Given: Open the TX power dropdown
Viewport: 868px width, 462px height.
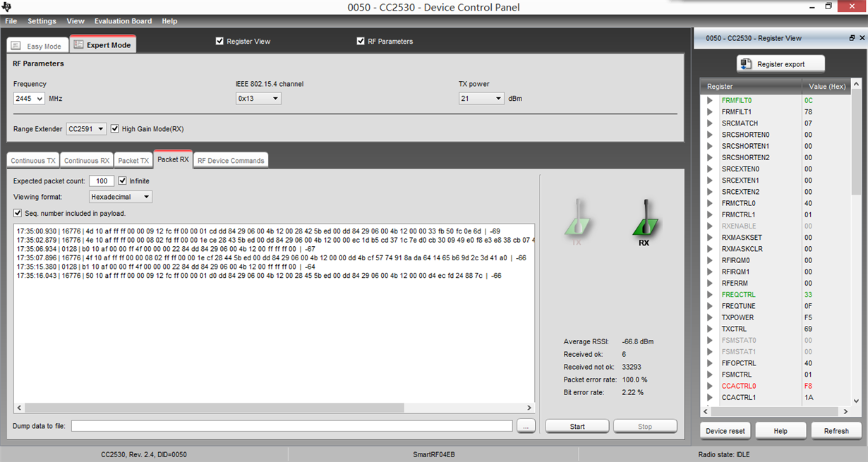Looking at the screenshot, I should click(x=481, y=99).
